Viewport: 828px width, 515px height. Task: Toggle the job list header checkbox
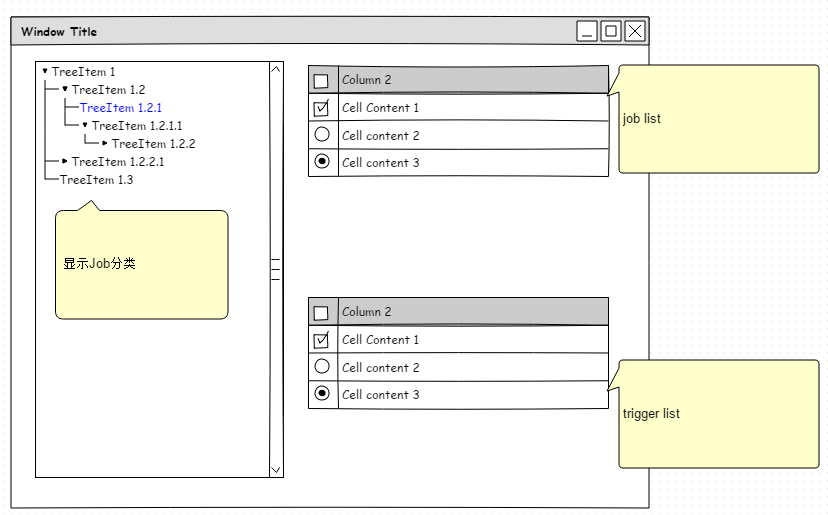[x=321, y=81]
